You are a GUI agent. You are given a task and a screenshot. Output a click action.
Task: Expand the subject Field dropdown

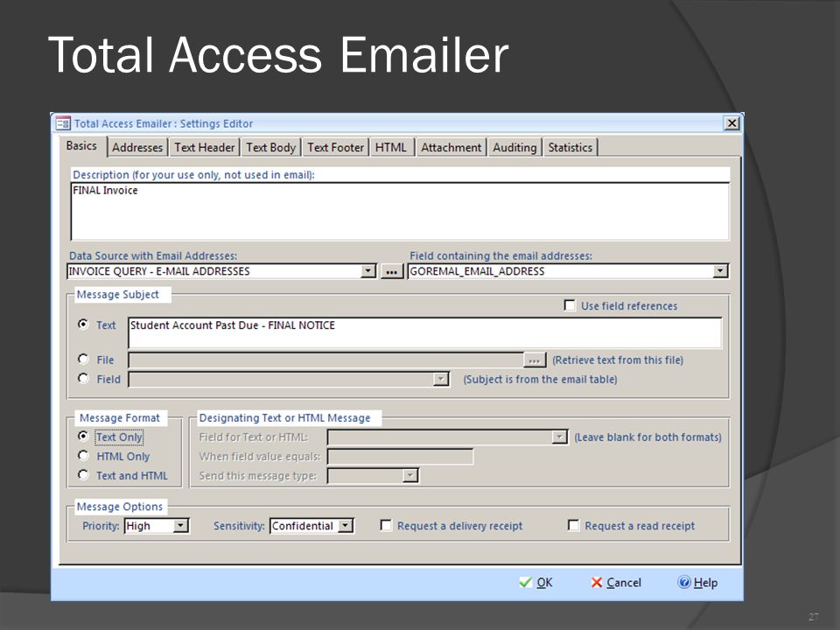[440, 379]
